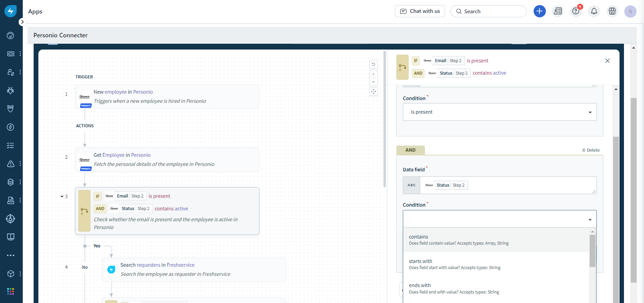Open the Problems bug icon in sidebar
Screen dimensions: 644x303
(x=11, y=90)
